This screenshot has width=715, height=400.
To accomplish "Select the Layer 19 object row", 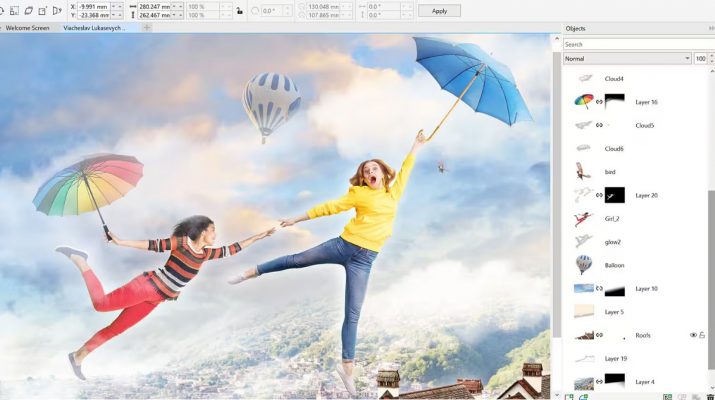I will pos(634,358).
